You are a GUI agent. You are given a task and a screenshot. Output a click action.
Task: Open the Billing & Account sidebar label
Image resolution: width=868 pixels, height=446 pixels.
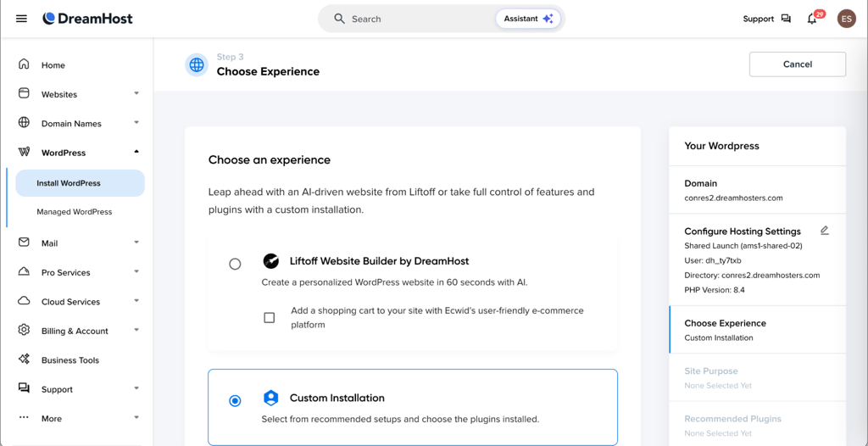click(x=75, y=332)
